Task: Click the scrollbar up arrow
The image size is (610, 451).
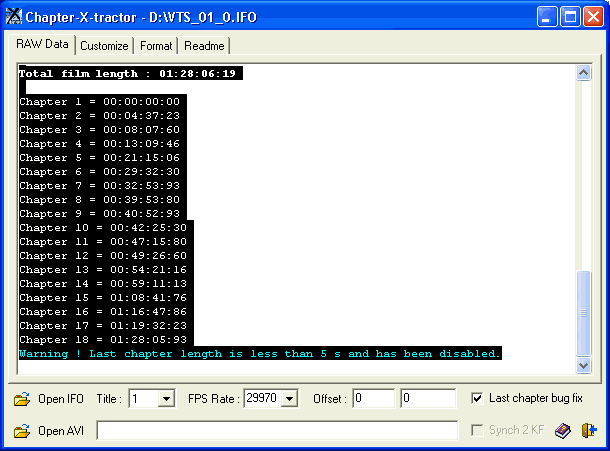Action: pyautogui.click(x=584, y=72)
